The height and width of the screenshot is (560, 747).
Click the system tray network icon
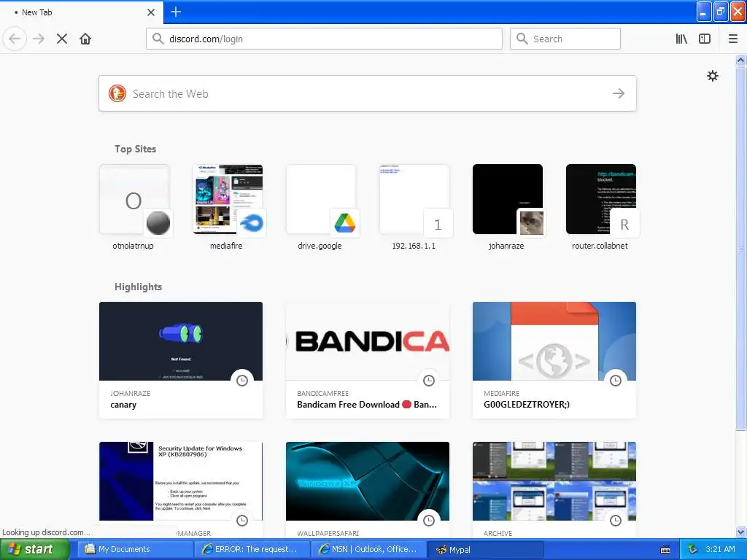tap(692, 550)
